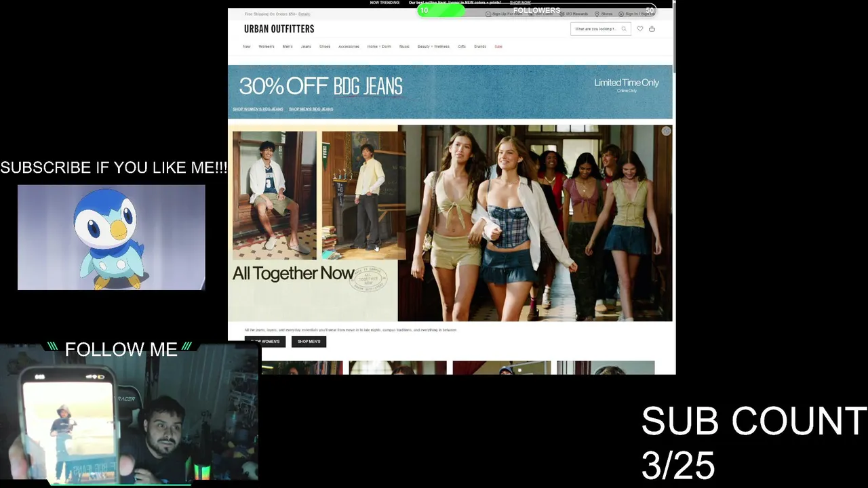868x488 pixels.
Task: Open the Jeans menu
Action: 306,47
